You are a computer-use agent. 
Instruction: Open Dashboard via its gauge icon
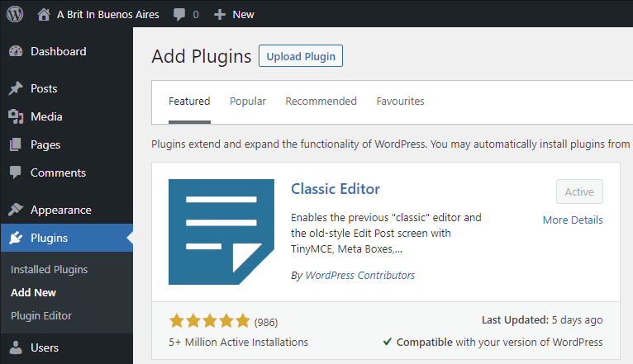click(16, 51)
